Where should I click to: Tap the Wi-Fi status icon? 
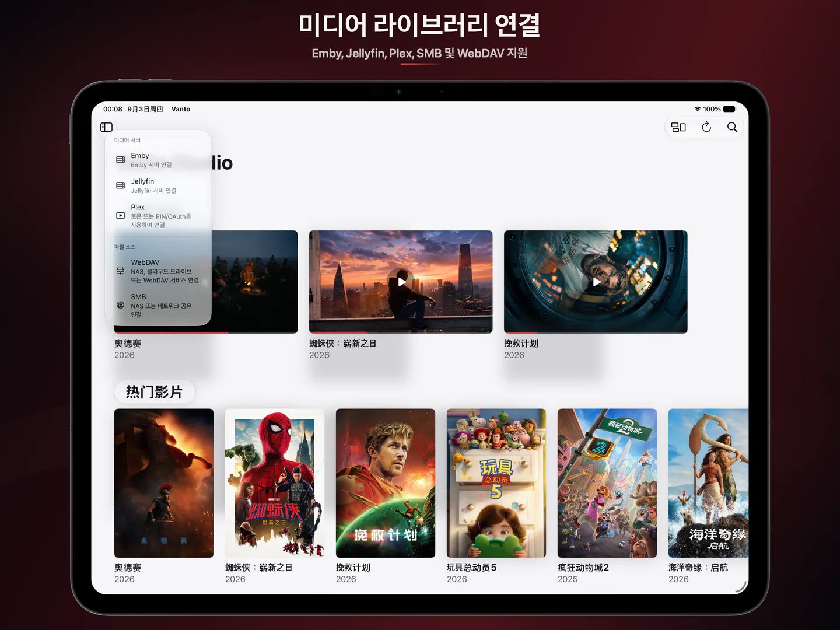pyautogui.click(x=697, y=109)
